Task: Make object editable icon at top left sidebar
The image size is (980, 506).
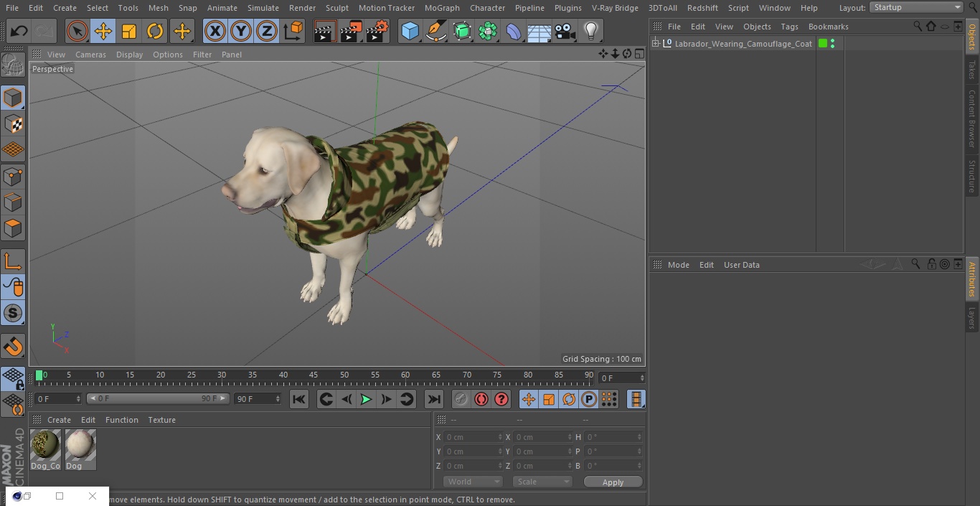Action: (13, 65)
